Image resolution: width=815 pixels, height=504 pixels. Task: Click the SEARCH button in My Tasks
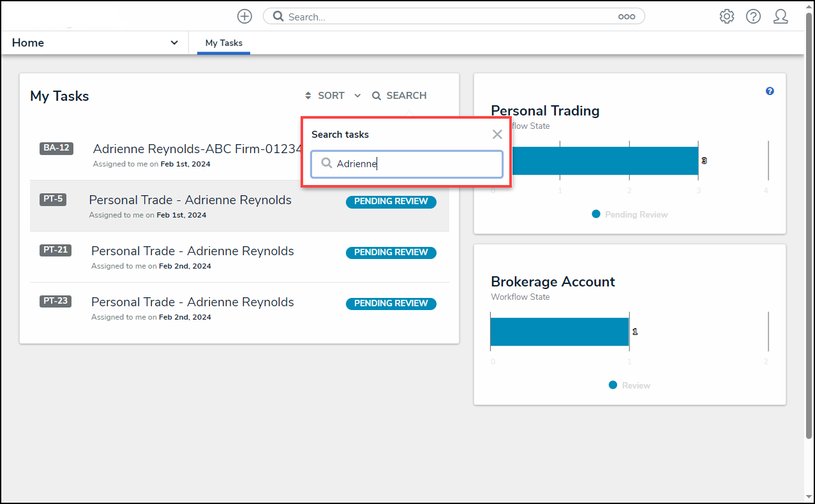(400, 96)
